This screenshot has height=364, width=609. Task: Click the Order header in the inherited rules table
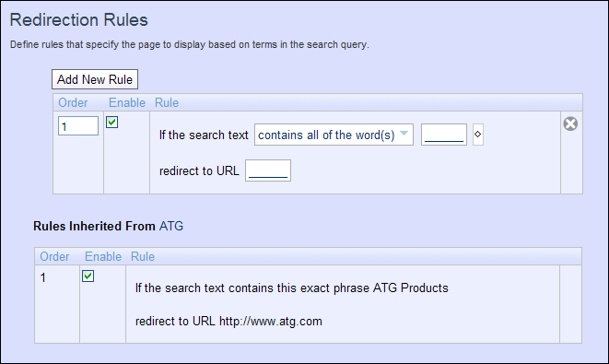(54, 256)
